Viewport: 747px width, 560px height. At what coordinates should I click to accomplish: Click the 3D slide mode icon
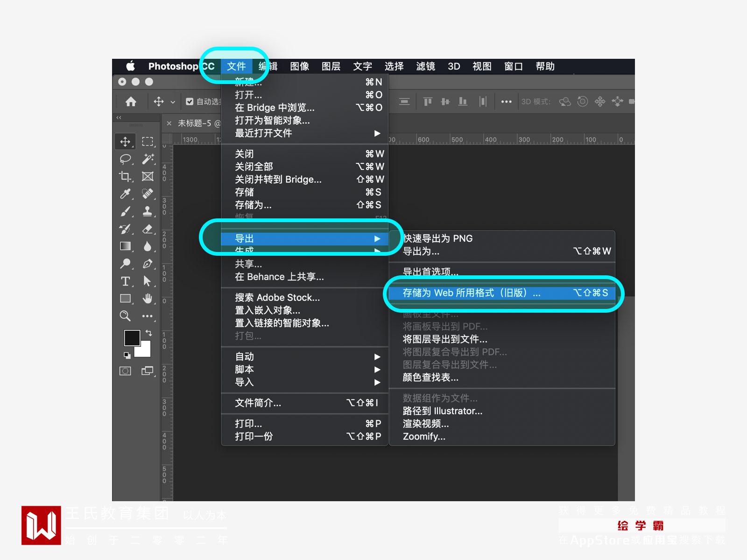pos(618,101)
